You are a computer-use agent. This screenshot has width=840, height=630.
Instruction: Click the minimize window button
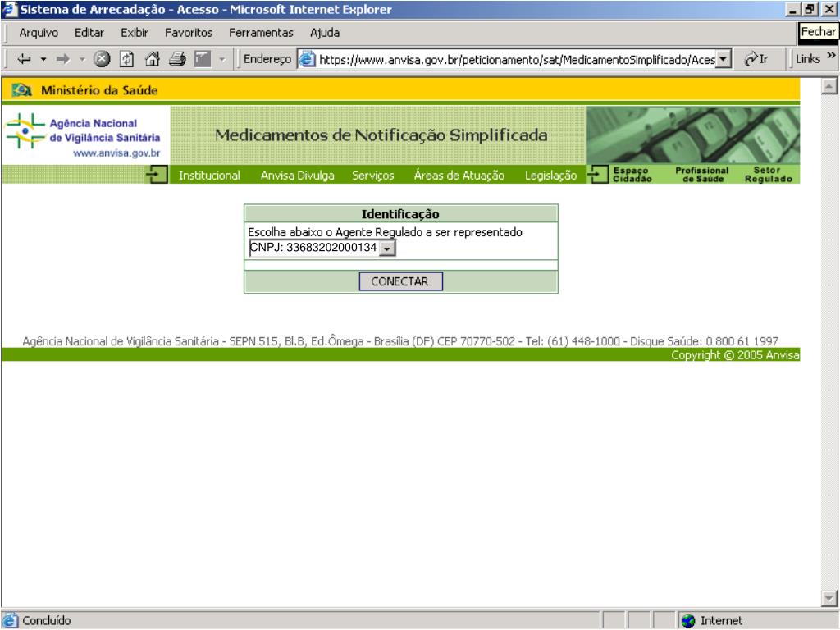794,10
